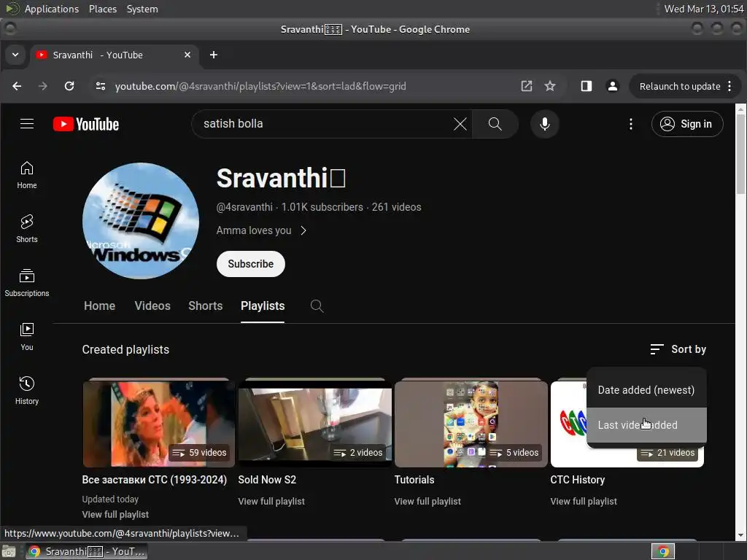Click the clock showing Wed Mar 13
747x560 pixels.
(704, 9)
